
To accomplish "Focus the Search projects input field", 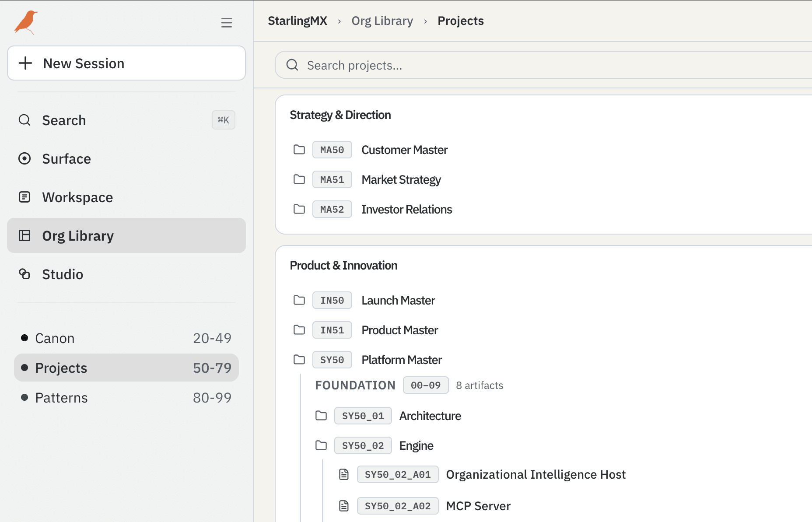I will [x=543, y=65].
